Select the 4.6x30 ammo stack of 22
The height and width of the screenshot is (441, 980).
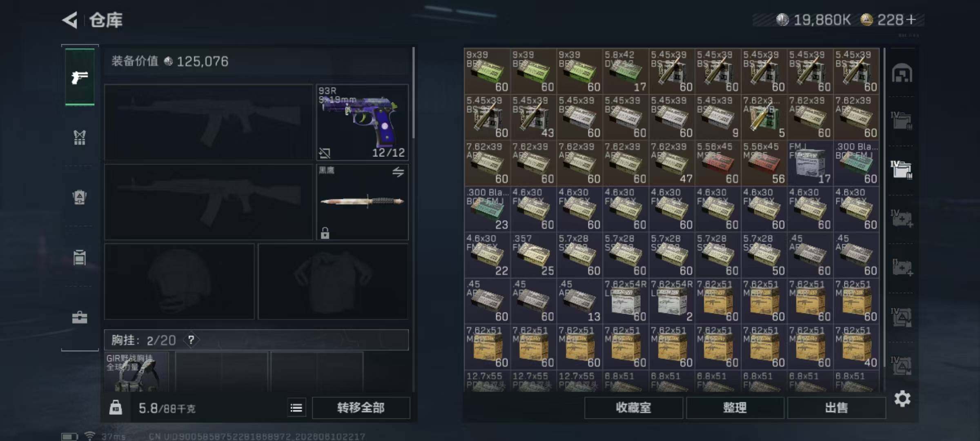pos(487,255)
